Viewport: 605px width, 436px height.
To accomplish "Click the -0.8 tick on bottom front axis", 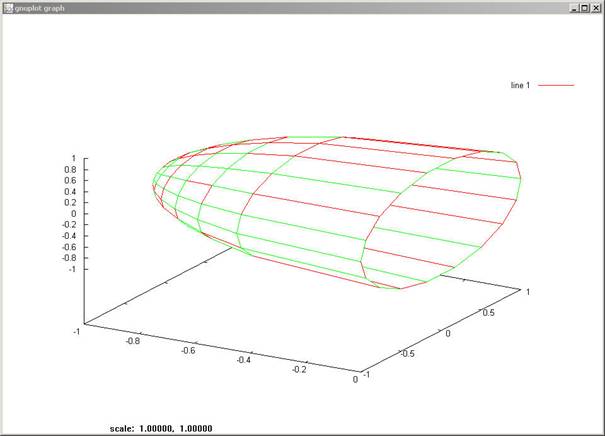I will pos(131,340).
